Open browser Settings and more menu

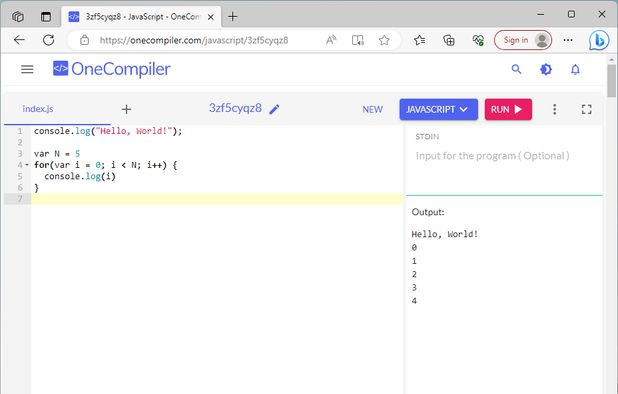click(568, 40)
